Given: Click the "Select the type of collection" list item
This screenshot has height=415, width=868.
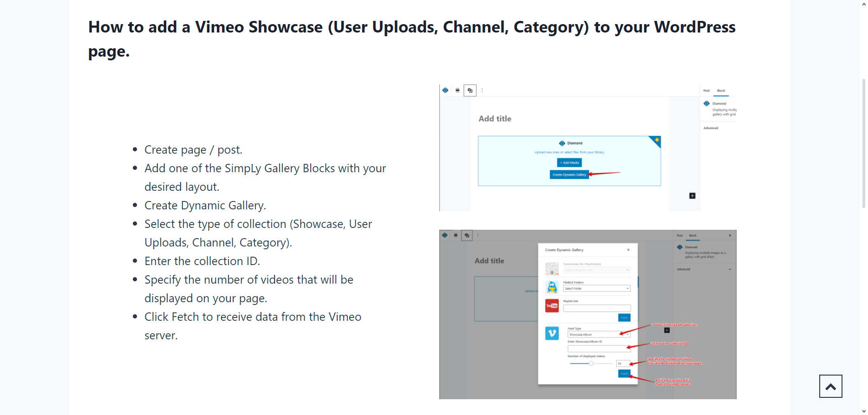Looking at the screenshot, I should (258, 233).
